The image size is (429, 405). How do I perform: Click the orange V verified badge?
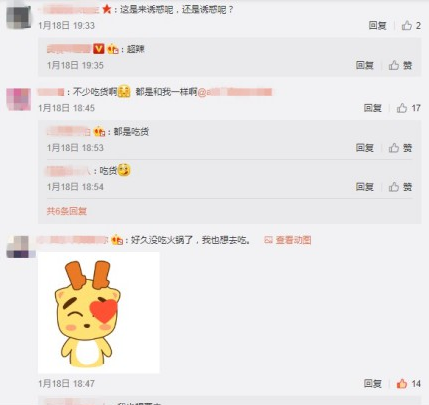(x=99, y=49)
